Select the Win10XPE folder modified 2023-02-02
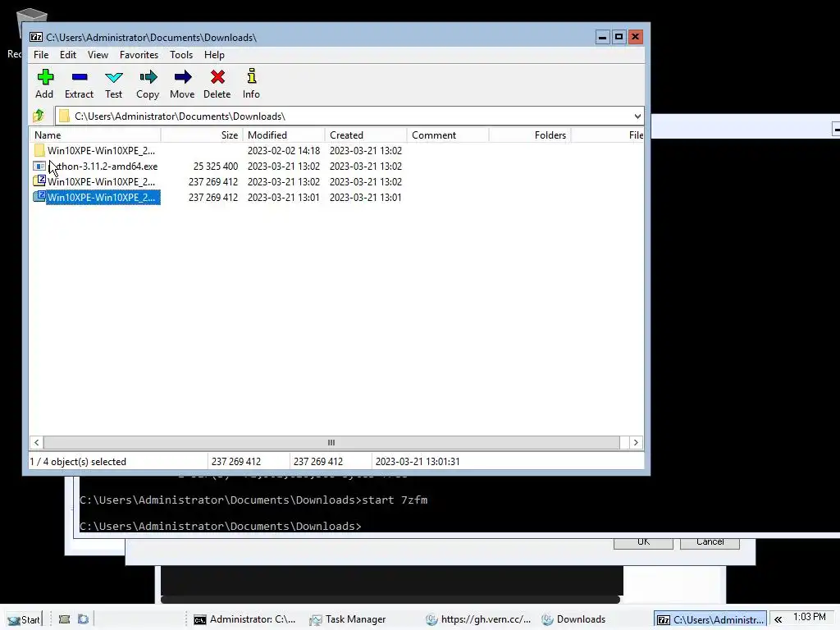 101,151
